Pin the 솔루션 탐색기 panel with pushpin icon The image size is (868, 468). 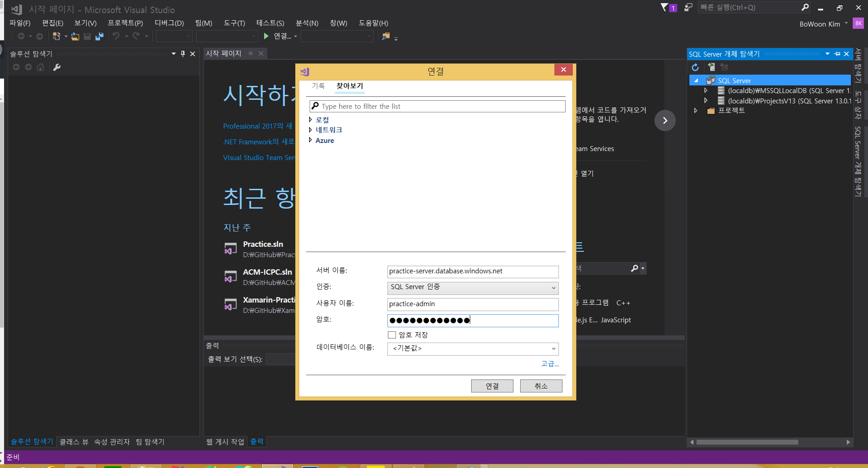[x=183, y=53]
